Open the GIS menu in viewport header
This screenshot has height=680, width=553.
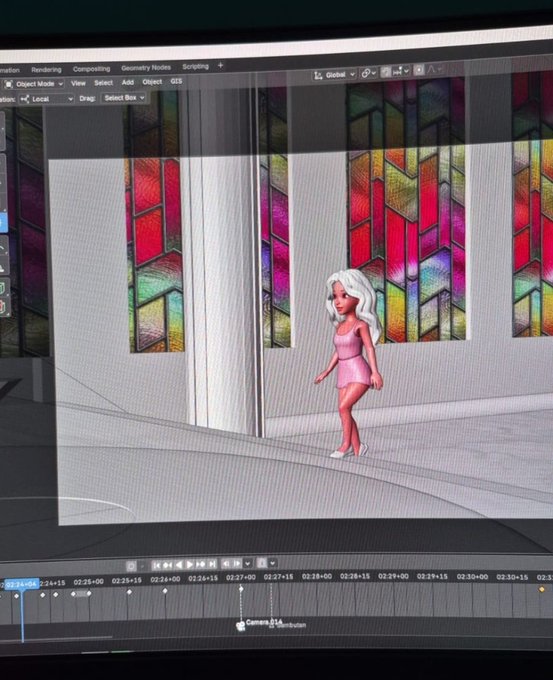pyautogui.click(x=176, y=81)
